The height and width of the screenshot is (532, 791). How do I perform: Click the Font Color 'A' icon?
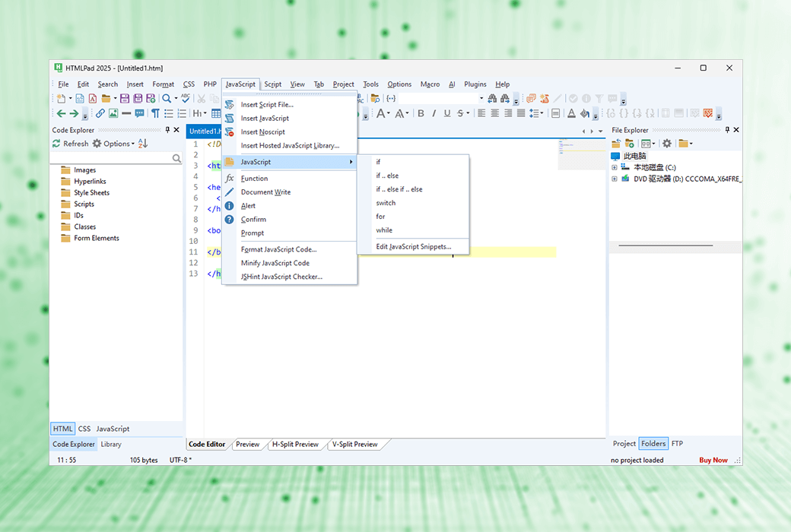(x=571, y=113)
